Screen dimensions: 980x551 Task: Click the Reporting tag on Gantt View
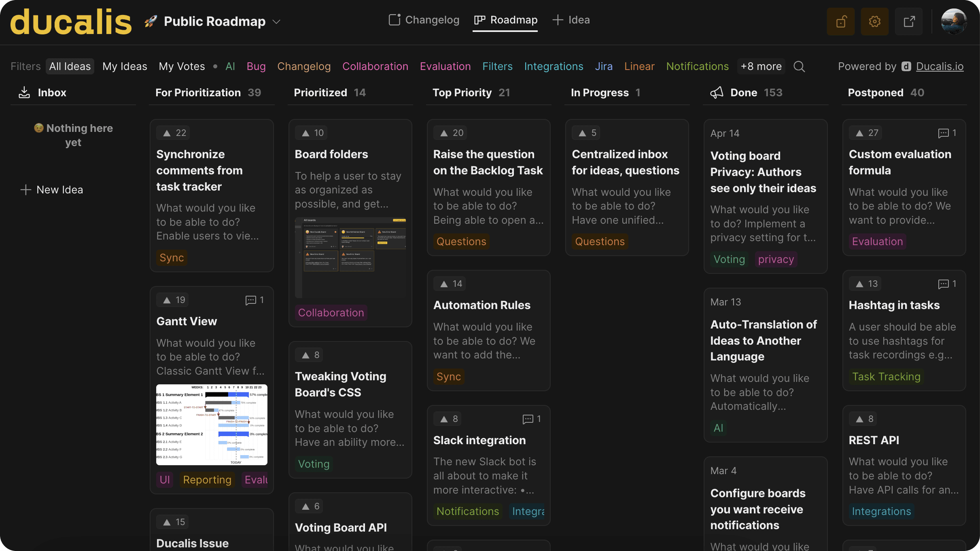[207, 480]
